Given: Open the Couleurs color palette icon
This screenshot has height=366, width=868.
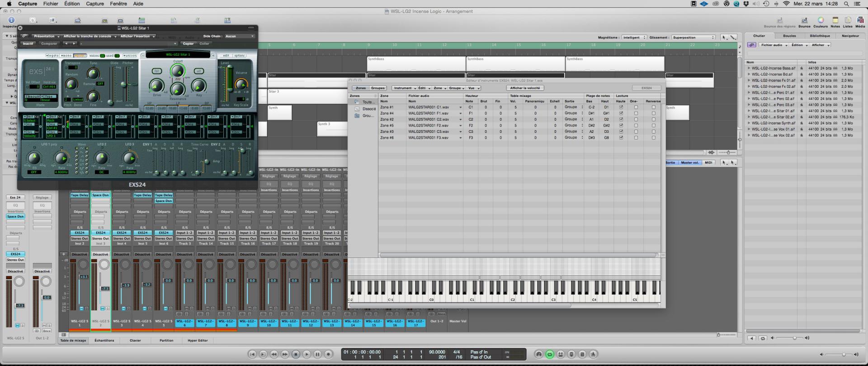Looking at the screenshot, I should point(821,20).
